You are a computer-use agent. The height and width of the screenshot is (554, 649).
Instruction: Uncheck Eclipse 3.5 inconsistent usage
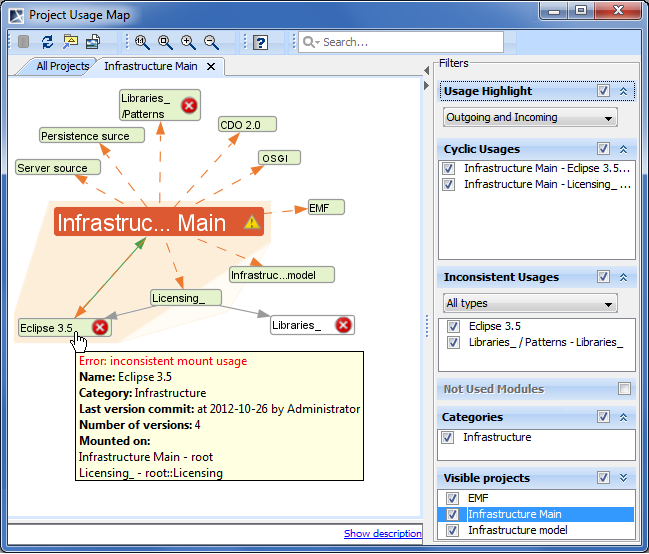[453, 327]
